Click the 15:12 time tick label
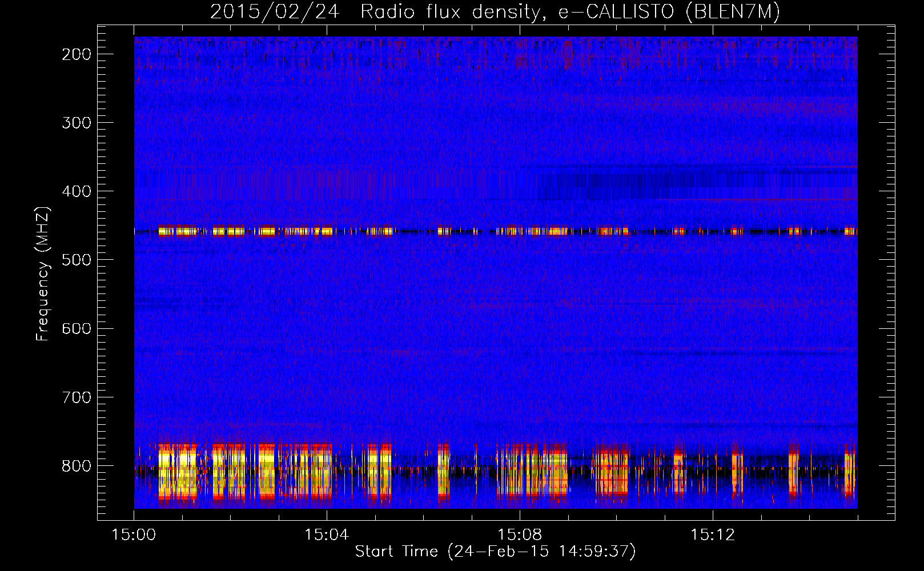 (x=712, y=535)
